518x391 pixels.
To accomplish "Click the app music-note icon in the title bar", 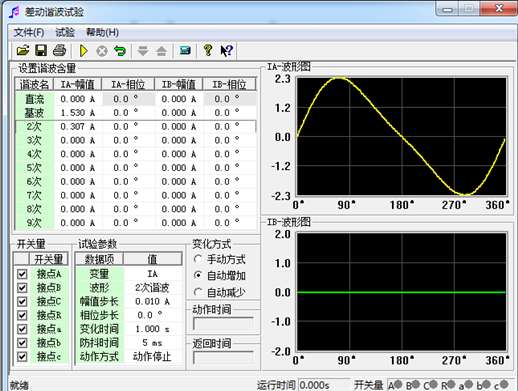I will [x=14, y=12].
